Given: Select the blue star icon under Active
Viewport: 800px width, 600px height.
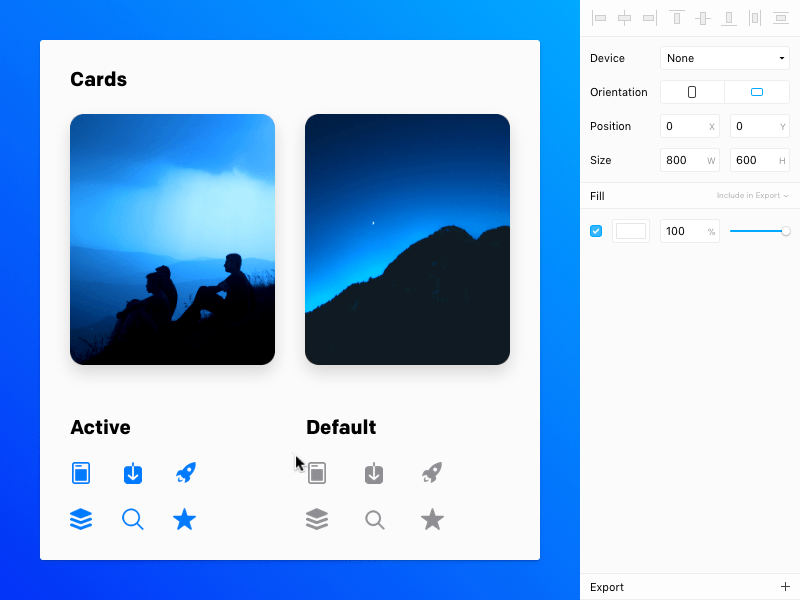Looking at the screenshot, I should 185,519.
